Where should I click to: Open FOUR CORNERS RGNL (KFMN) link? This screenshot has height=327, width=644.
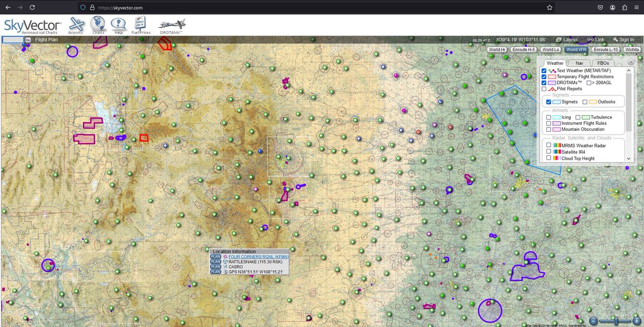click(x=259, y=257)
